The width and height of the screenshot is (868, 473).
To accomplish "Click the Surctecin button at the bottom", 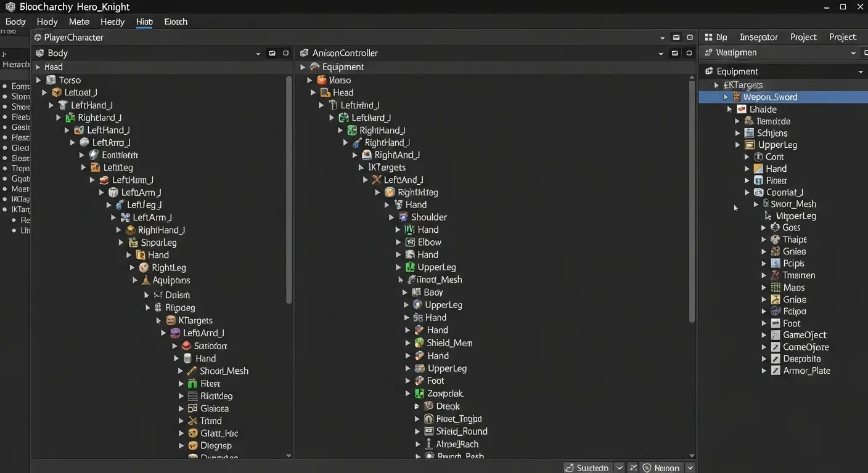I will (x=588, y=467).
